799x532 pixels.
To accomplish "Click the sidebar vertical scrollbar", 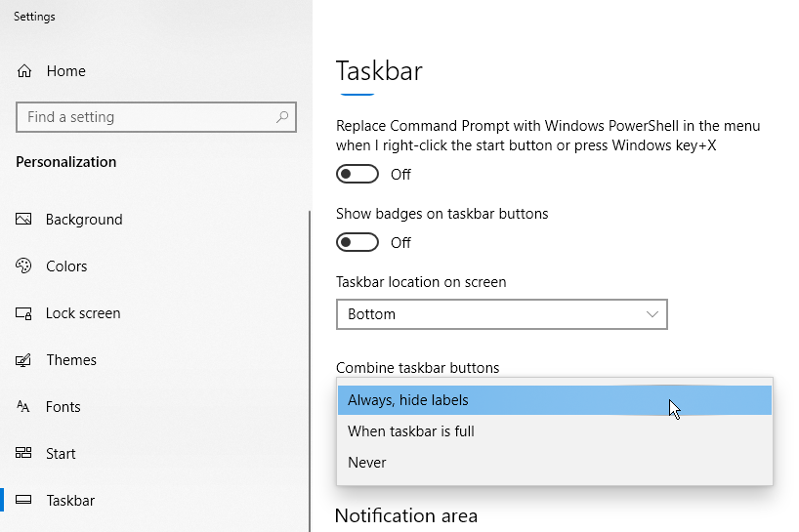I will tap(310, 372).
